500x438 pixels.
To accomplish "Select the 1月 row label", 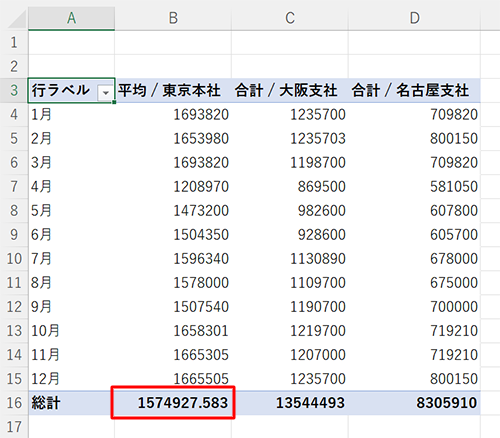I will click(72, 114).
